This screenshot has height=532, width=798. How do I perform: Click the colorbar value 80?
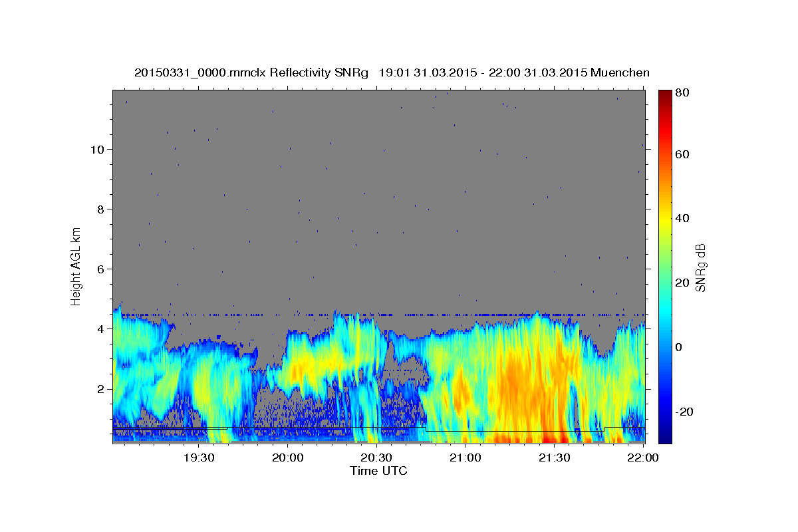[682, 93]
